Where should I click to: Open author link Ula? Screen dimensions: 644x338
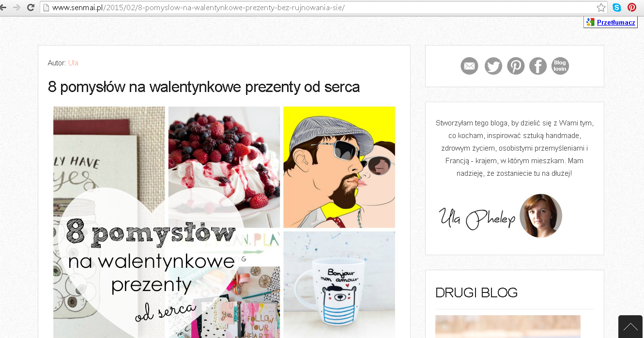point(73,63)
